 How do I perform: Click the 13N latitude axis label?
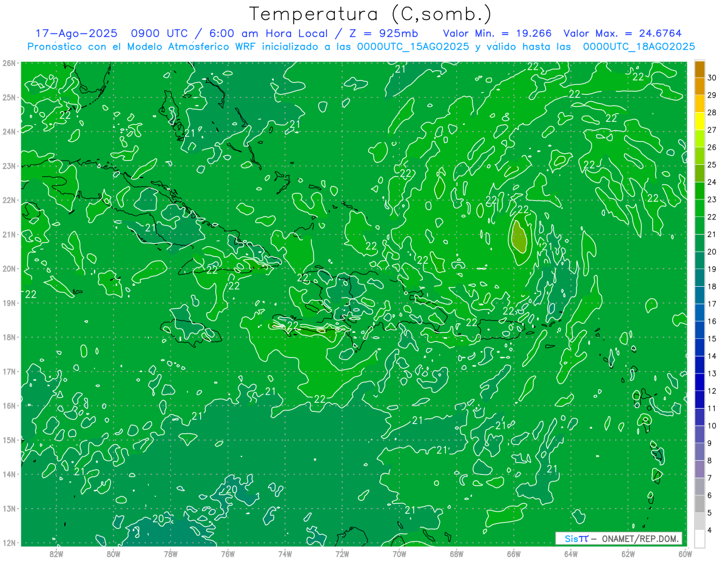[x=9, y=508]
